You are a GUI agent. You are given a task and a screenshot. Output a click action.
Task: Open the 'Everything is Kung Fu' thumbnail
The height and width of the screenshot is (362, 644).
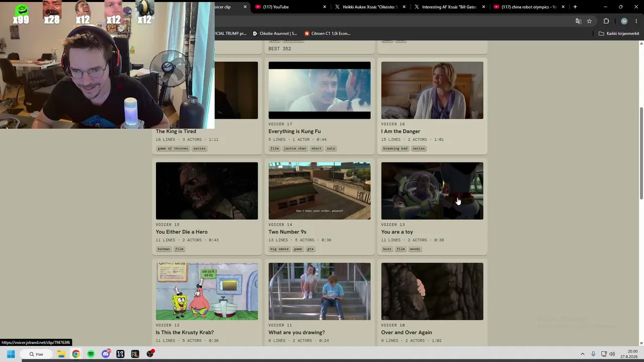tap(319, 90)
